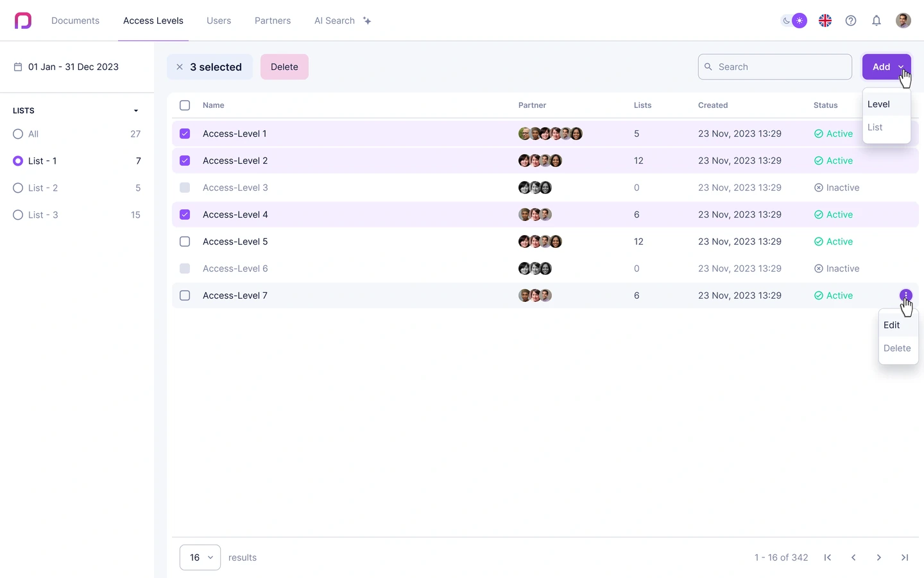Image resolution: width=924 pixels, height=578 pixels.
Task: Uncheck the Access-Level 1 checkbox
Action: (x=185, y=134)
